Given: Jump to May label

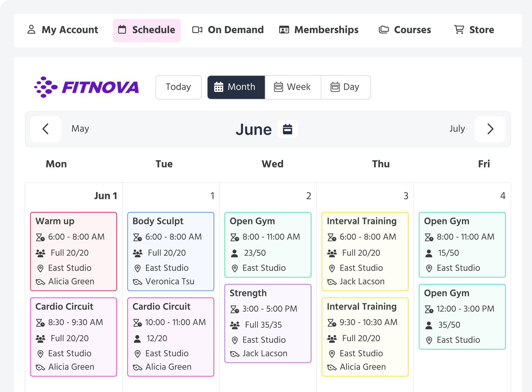Looking at the screenshot, I should click(80, 129).
